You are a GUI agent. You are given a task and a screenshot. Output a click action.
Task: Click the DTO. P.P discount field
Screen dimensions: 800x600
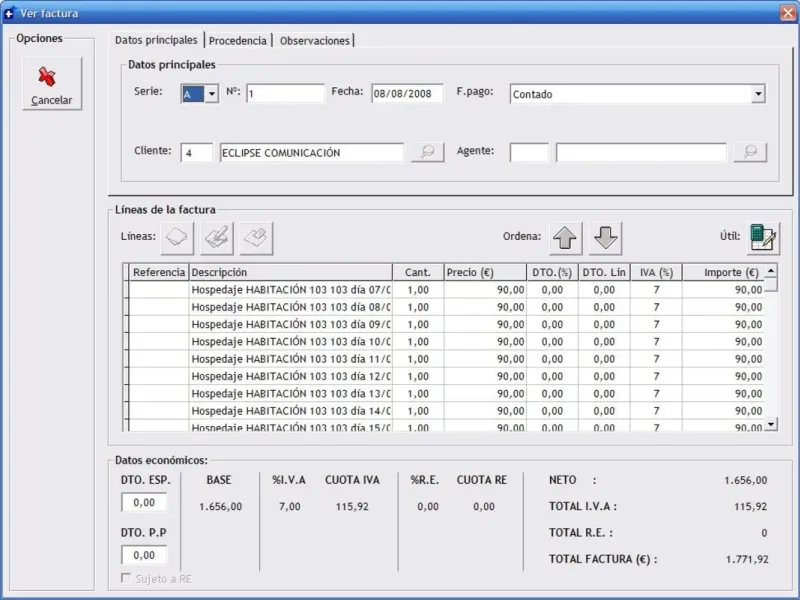[144, 555]
